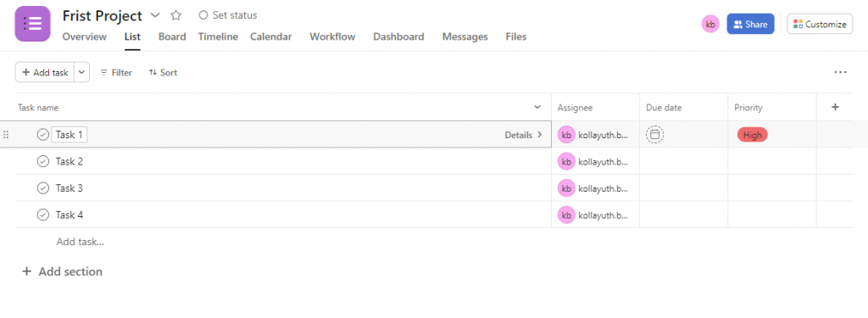
Task: Open Details for Task 1
Action: [x=524, y=135]
